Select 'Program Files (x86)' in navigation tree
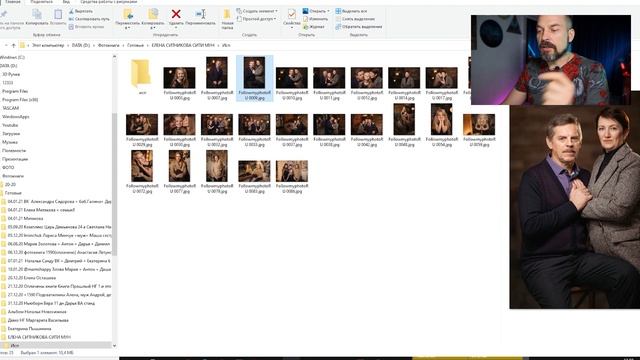Screen dimensions: 640x360 (x=20, y=100)
